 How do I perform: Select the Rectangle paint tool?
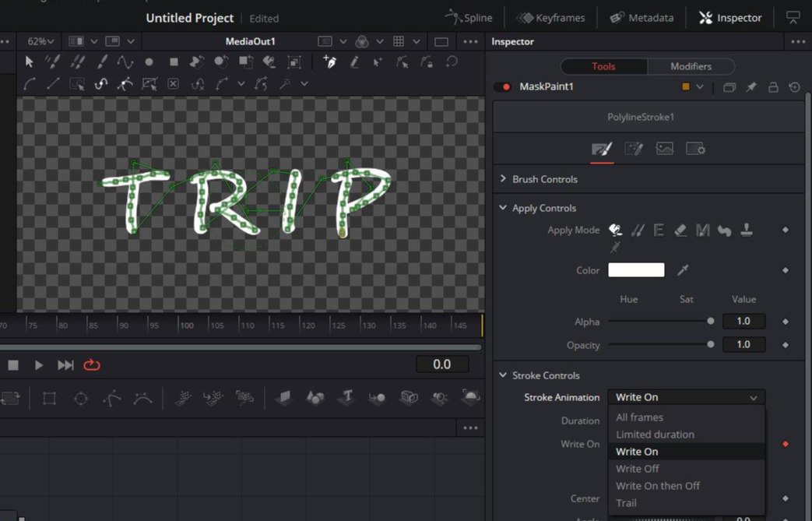coord(174,62)
